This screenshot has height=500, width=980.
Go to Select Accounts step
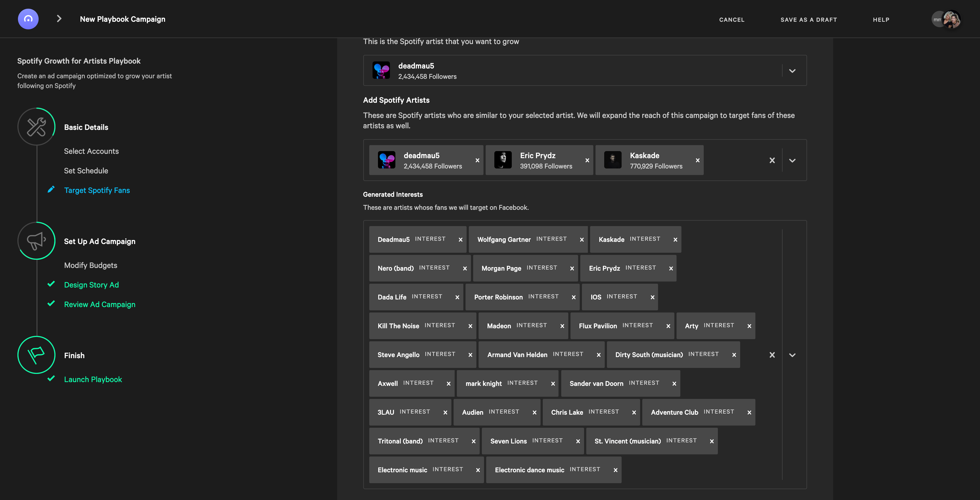pyautogui.click(x=91, y=151)
